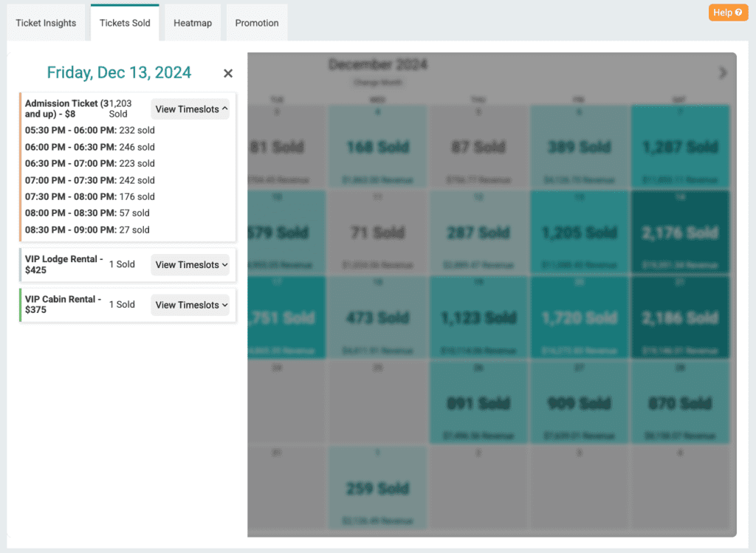
Task: Collapse Admission Ticket timeslots
Action: (x=190, y=109)
